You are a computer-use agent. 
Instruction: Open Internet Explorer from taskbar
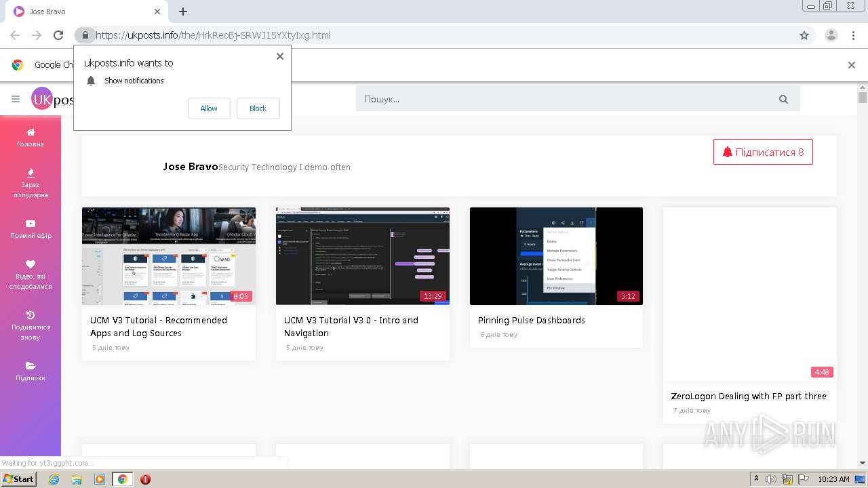tap(54, 479)
